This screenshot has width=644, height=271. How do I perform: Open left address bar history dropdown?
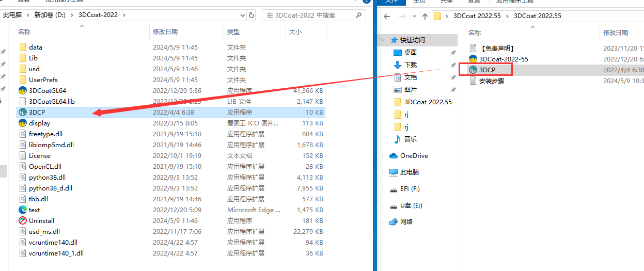click(x=243, y=15)
